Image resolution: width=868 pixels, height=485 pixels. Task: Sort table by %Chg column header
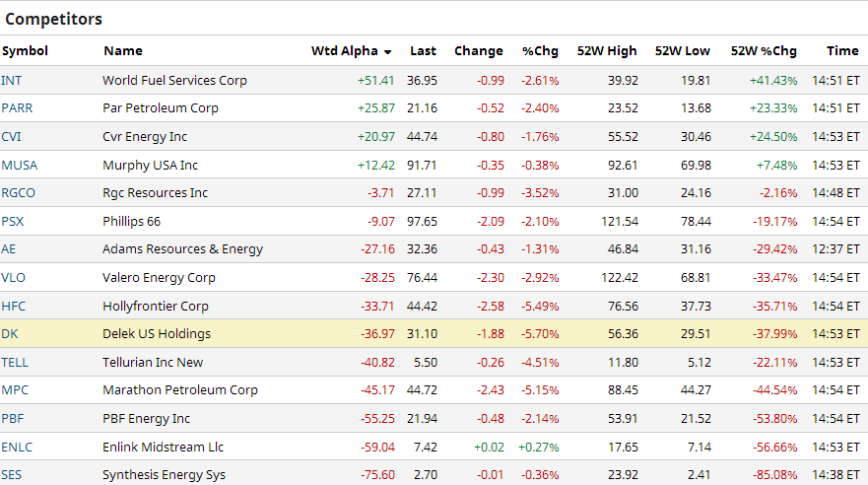click(540, 51)
